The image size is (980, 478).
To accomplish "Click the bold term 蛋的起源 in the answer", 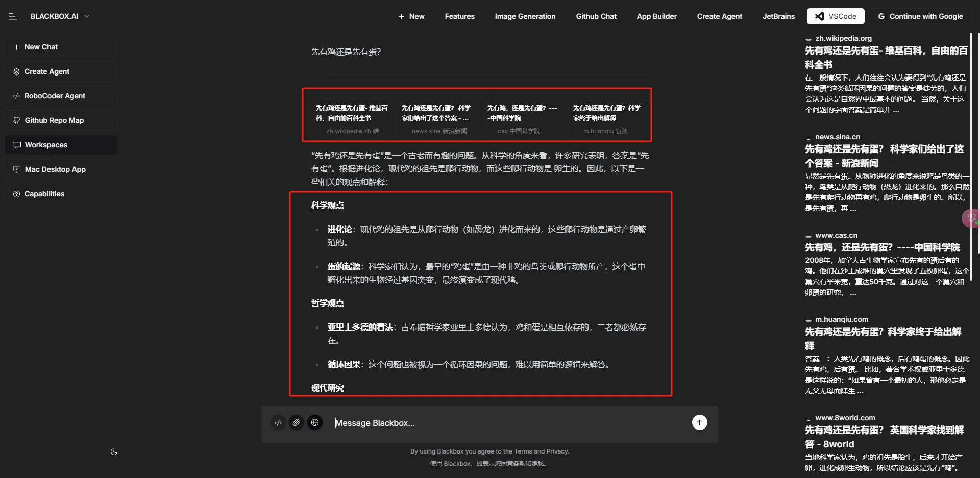I will pyautogui.click(x=344, y=266).
